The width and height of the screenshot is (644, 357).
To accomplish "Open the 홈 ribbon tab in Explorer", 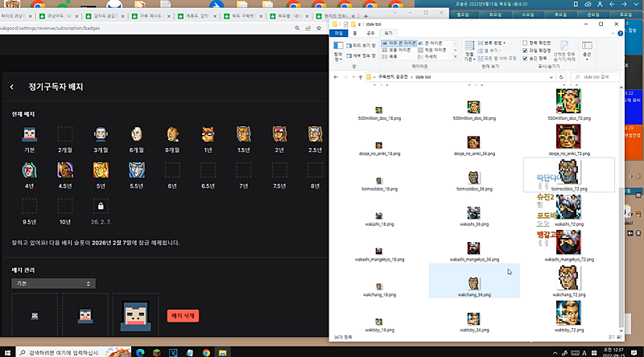I will pyautogui.click(x=355, y=33).
